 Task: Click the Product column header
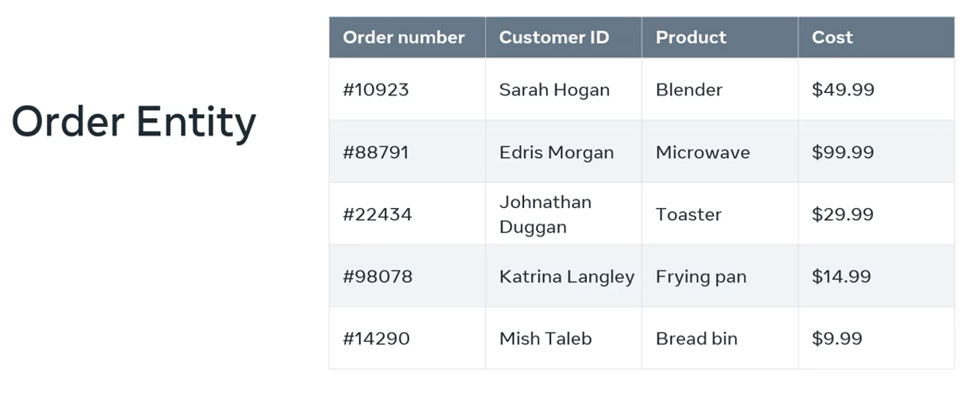point(691,37)
